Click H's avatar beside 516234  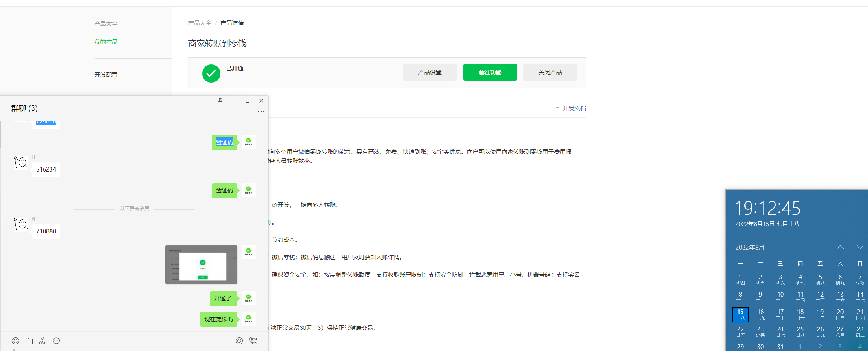point(21,162)
